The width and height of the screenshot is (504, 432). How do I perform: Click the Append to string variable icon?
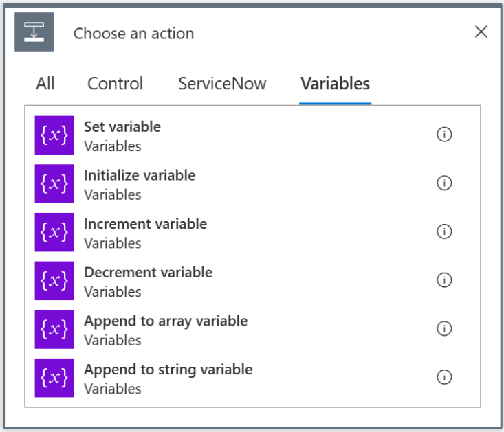point(54,378)
